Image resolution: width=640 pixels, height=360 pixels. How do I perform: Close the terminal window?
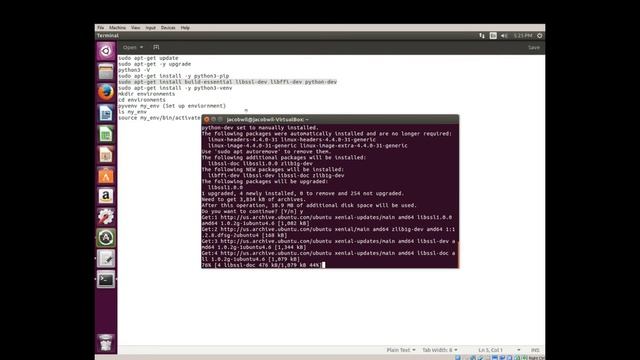[207, 119]
